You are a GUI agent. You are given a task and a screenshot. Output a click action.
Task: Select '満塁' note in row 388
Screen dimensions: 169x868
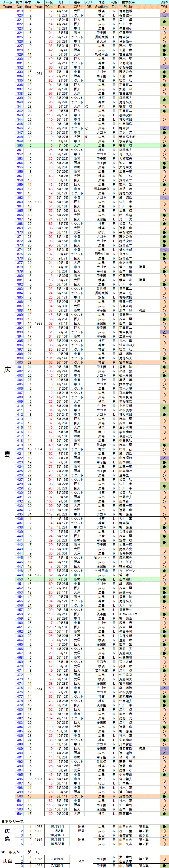click(142, 310)
